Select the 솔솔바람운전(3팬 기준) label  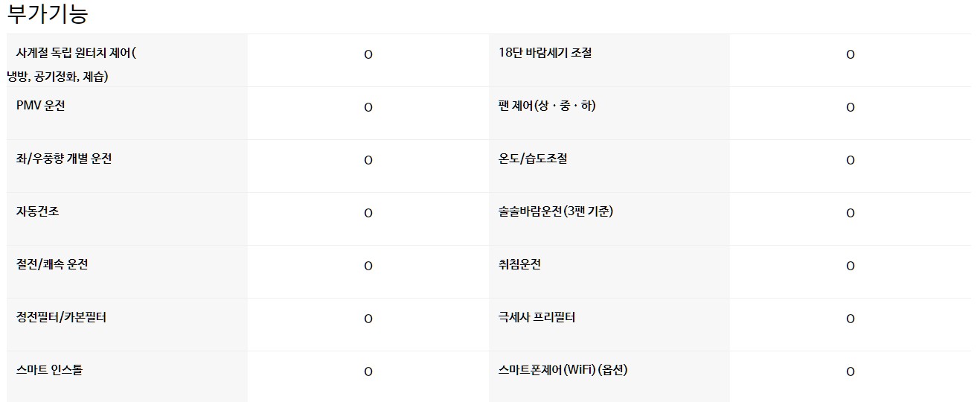click(556, 211)
